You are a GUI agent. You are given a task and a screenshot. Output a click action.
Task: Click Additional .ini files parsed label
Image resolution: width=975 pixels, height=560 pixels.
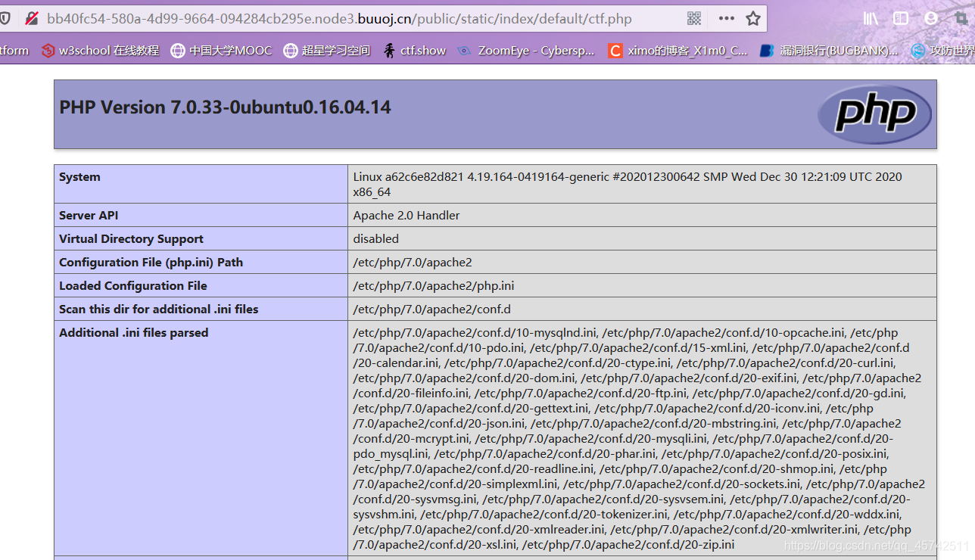click(x=133, y=333)
